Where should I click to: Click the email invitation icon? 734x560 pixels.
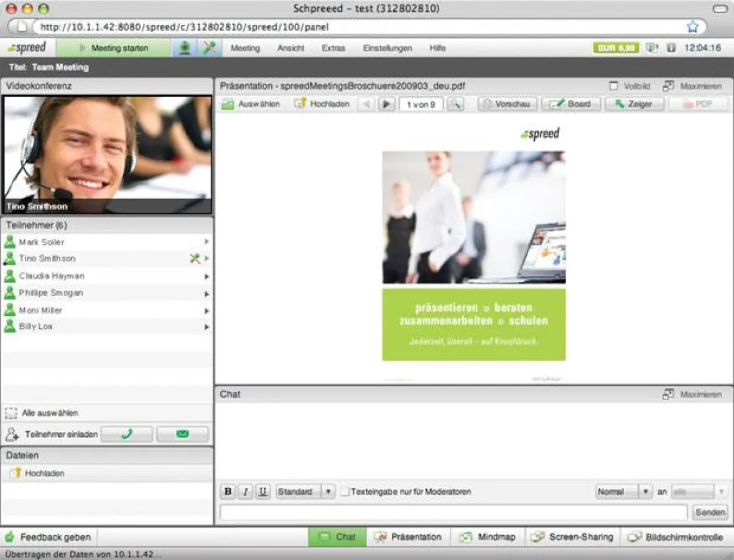(x=182, y=434)
